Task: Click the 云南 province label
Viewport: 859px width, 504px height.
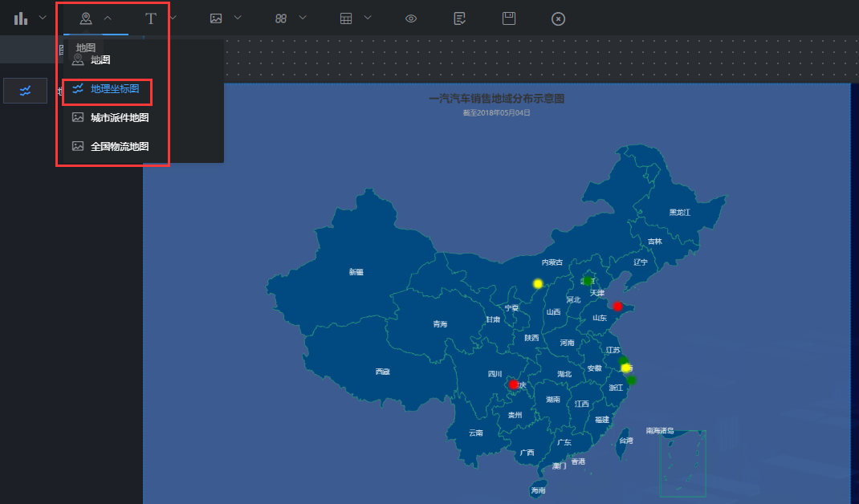Action: (475, 433)
